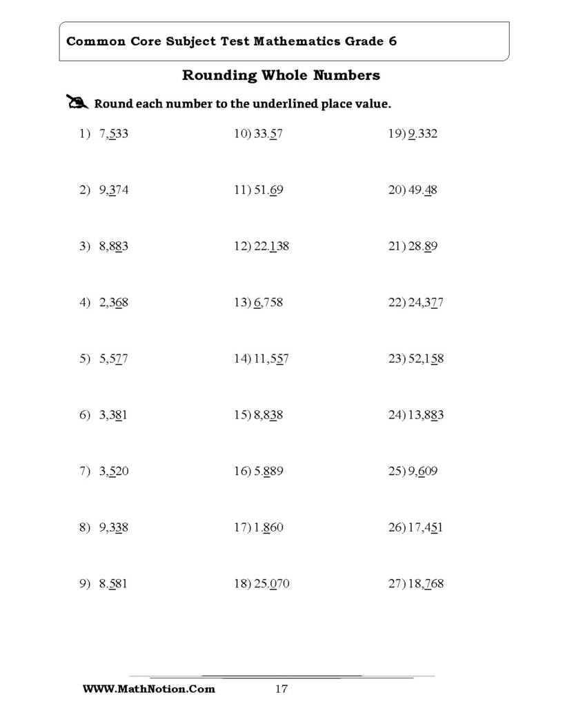Click problem 19 value 9.332
Screen dimensions: 563x728
[x=423, y=134]
